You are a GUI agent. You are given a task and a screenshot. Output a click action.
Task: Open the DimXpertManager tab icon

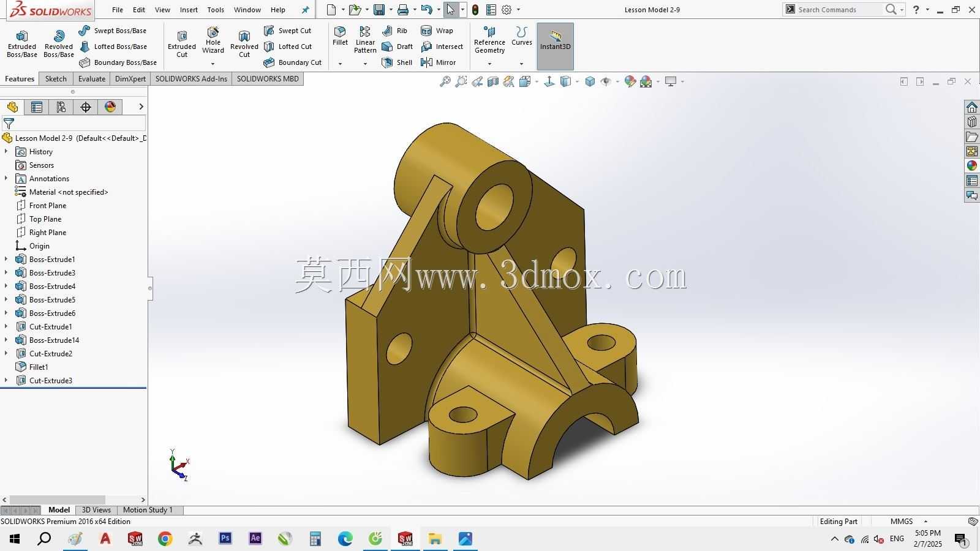pyautogui.click(x=86, y=107)
